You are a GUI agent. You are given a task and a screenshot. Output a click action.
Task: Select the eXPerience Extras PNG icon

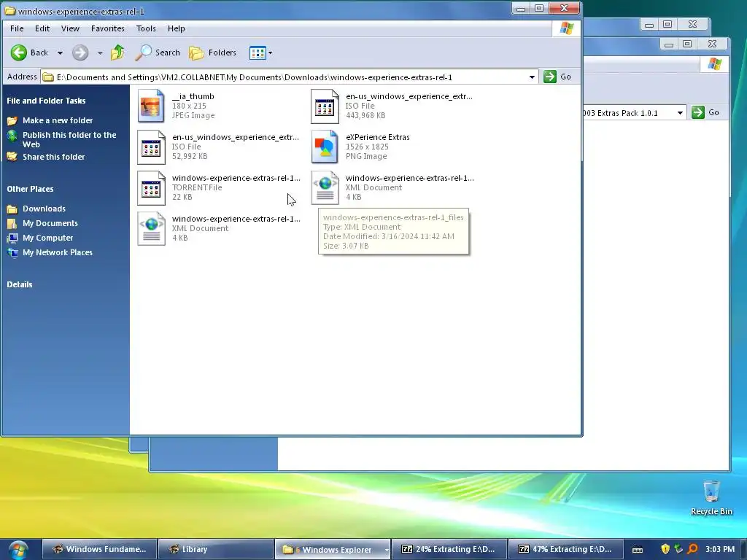click(325, 147)
